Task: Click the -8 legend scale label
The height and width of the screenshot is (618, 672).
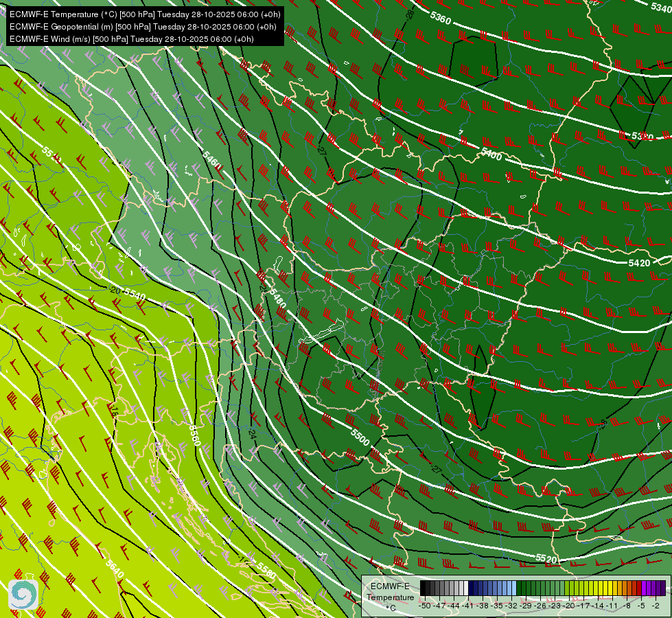Action: click(627, 606)
